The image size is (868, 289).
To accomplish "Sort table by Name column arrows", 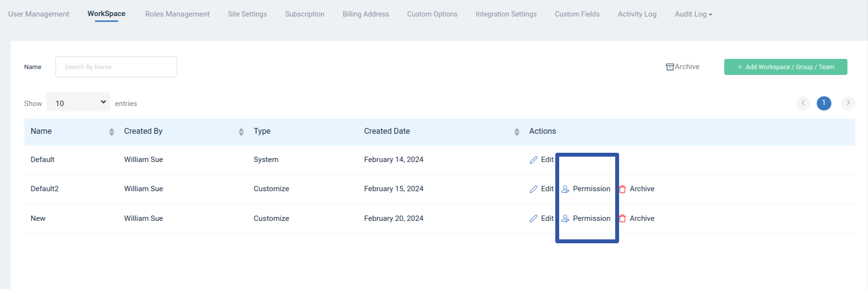I will (112, 131).
